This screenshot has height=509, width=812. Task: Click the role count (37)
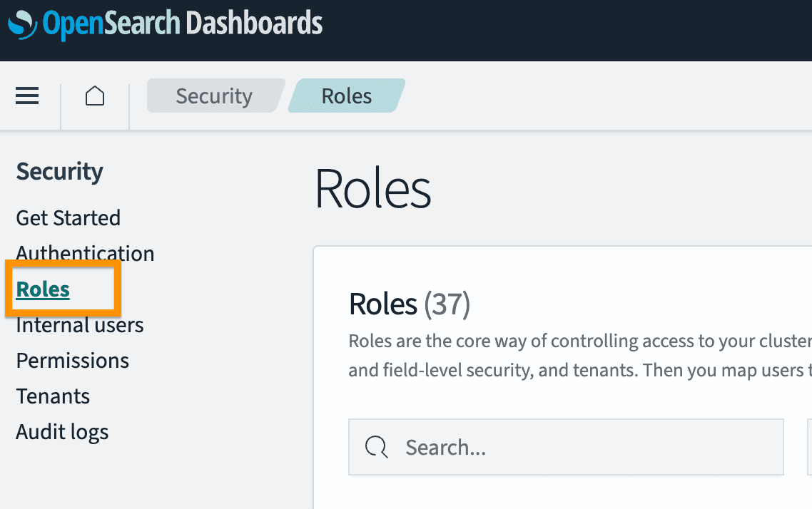[447, 304]
